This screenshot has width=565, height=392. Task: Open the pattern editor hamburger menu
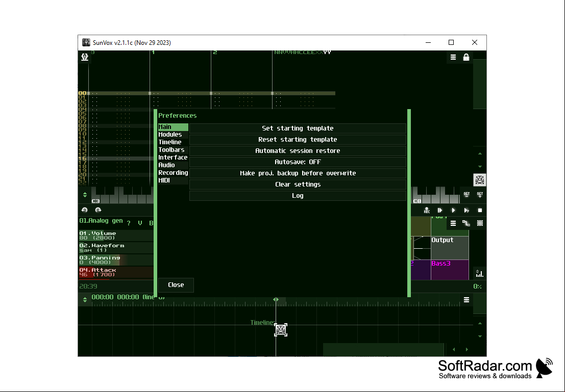[453, 57]
